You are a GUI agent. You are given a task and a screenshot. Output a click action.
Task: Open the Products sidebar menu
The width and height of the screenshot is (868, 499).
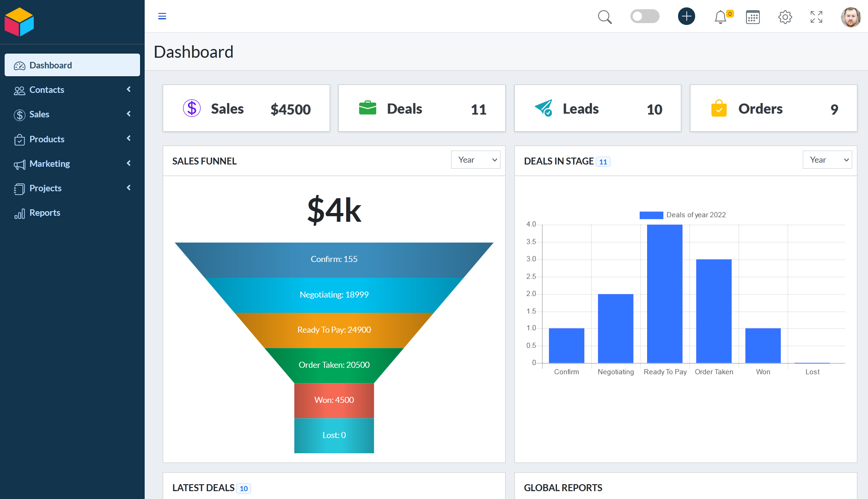[72, 139]
